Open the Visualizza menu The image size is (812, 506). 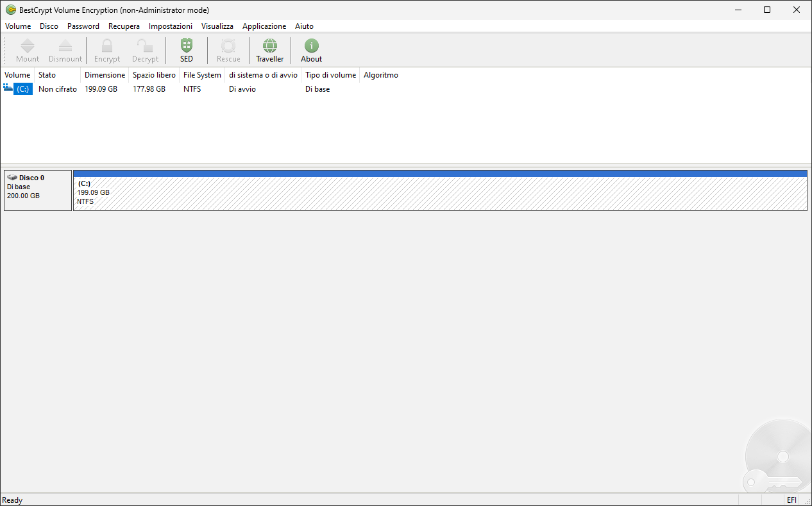pos(217,26)
